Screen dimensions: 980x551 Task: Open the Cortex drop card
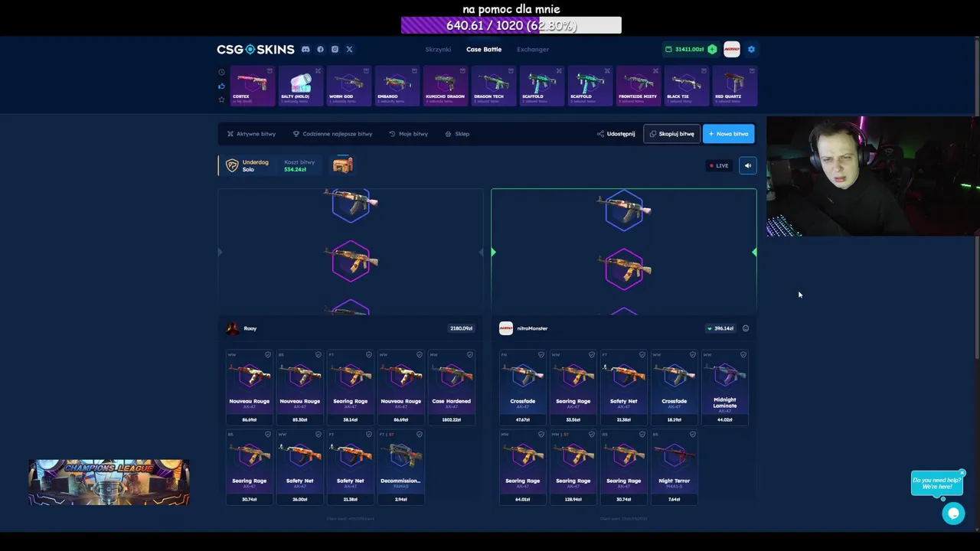pos(252,86)
